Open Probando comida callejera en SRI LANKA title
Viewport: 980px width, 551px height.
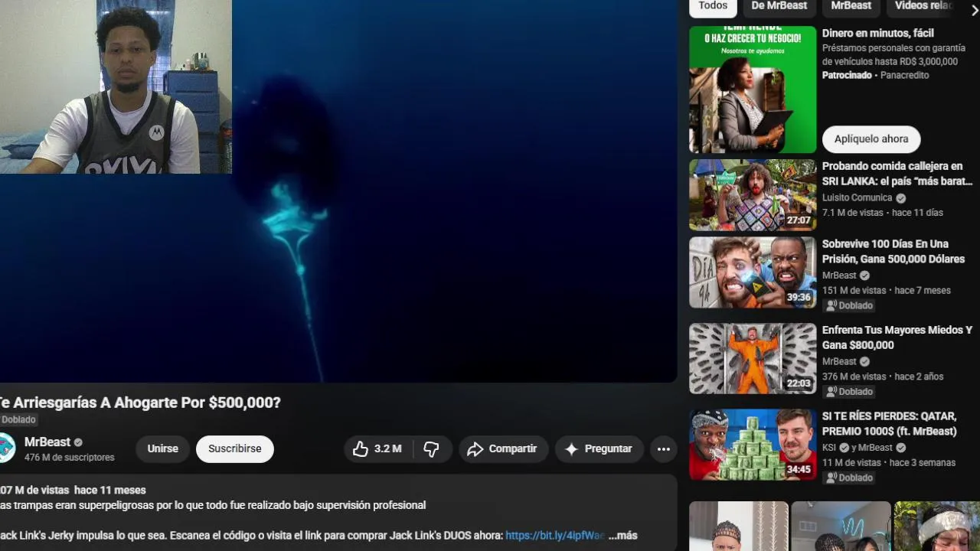tap(897, 174)
